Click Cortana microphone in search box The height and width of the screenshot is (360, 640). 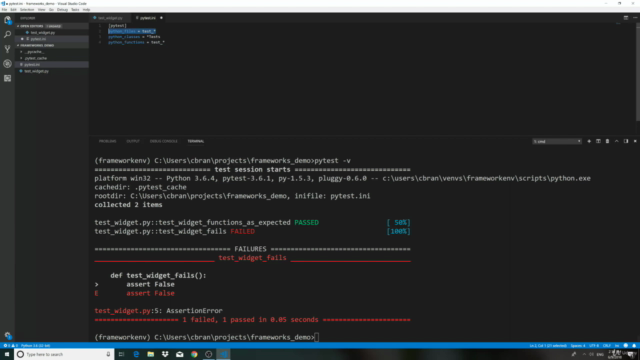[108, 354]
